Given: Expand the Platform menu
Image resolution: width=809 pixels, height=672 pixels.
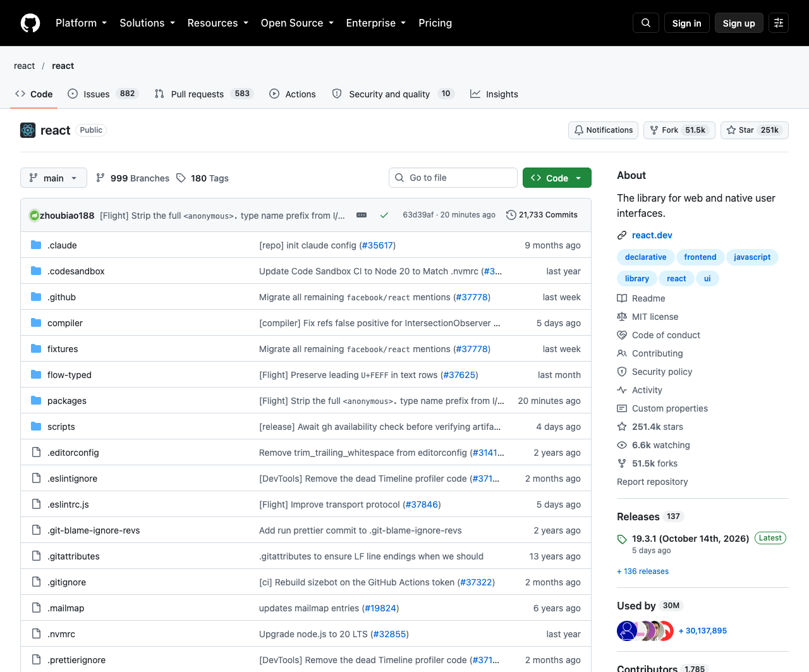Looking at the screenshot, I should tap(81, 23).
